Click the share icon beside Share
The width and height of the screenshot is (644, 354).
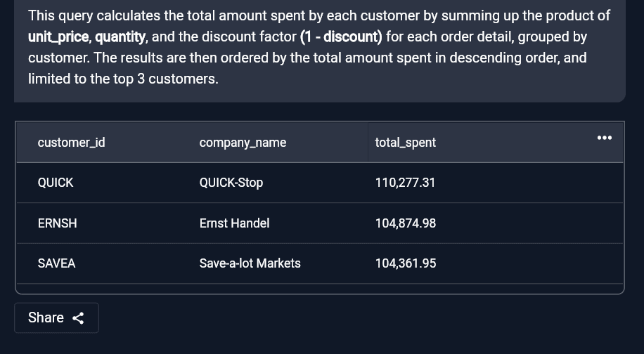pyautogui.click(x=79, y=318)
